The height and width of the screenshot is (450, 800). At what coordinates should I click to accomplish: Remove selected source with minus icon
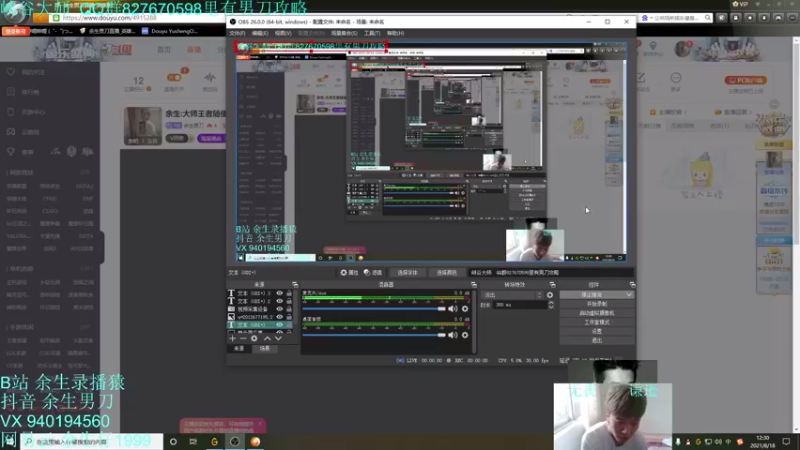243,338
